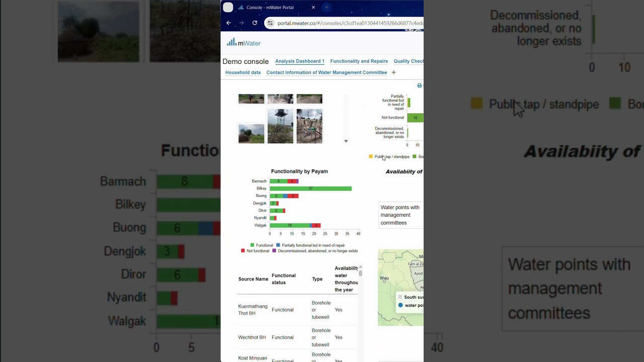This screenshot has width=644, height=362.
Task: Click the Wau label on map
Action: (384, 278)
